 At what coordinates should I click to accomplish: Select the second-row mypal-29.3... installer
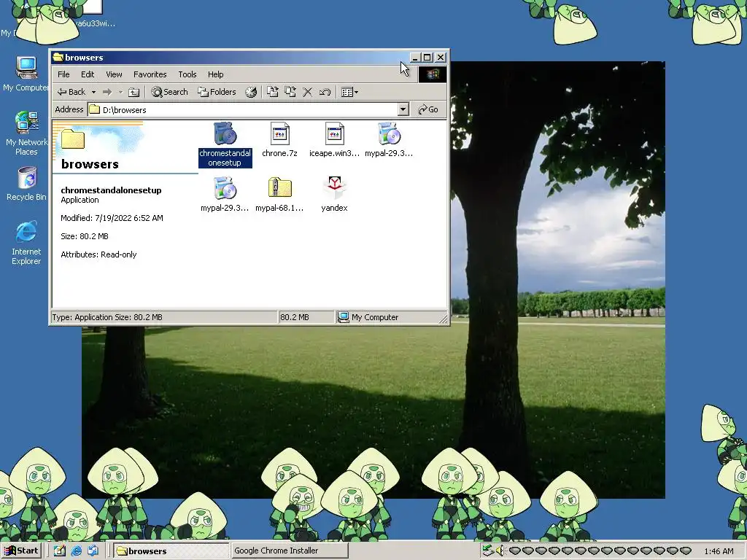coord(225,194)
